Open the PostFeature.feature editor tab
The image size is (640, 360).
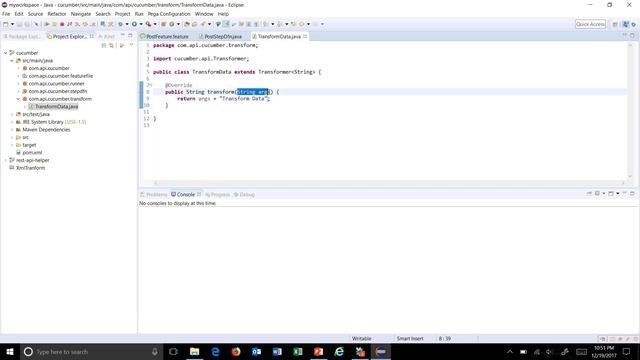tap(164, 36)
